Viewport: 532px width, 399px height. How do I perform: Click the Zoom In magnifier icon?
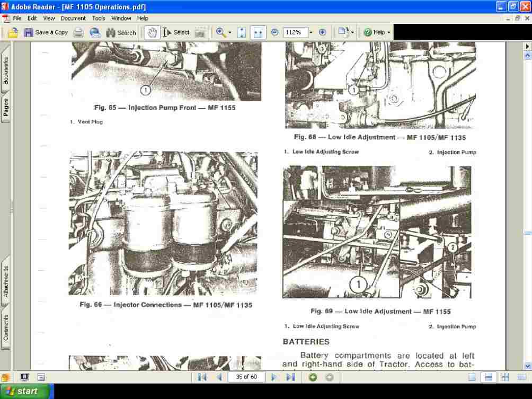[x=219, y=32]
